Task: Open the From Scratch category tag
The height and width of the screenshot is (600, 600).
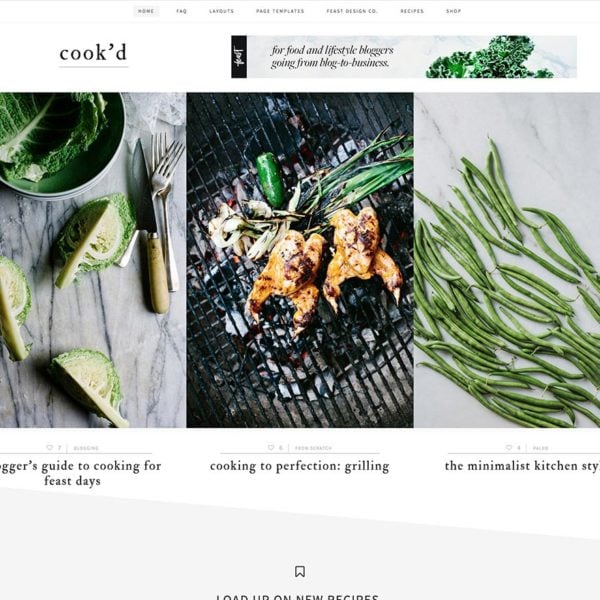Action: [313, 448]
